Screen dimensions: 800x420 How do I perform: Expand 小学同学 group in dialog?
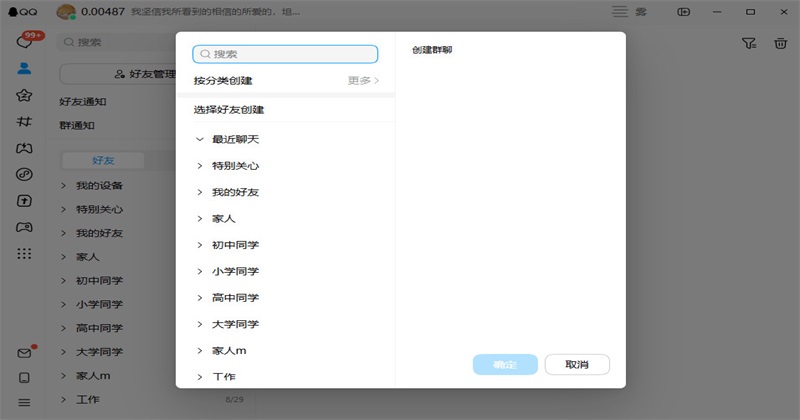point(200,271)
